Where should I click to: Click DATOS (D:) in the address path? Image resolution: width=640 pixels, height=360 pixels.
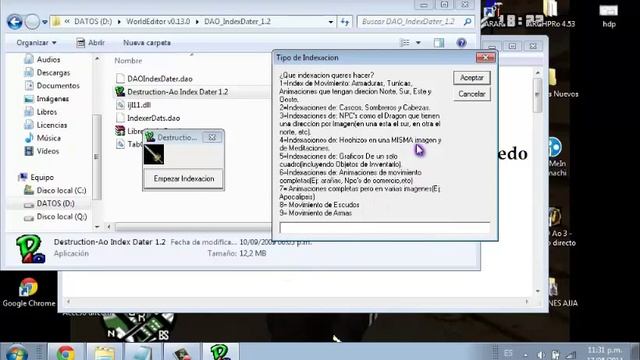coord(93,22)
